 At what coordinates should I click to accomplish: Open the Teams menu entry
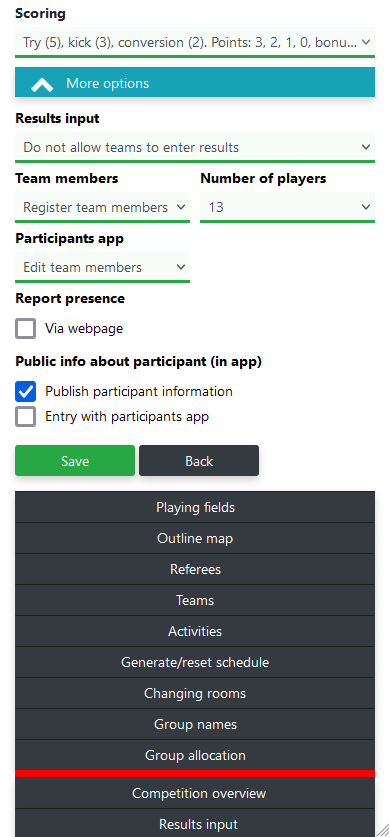[195, 600]
